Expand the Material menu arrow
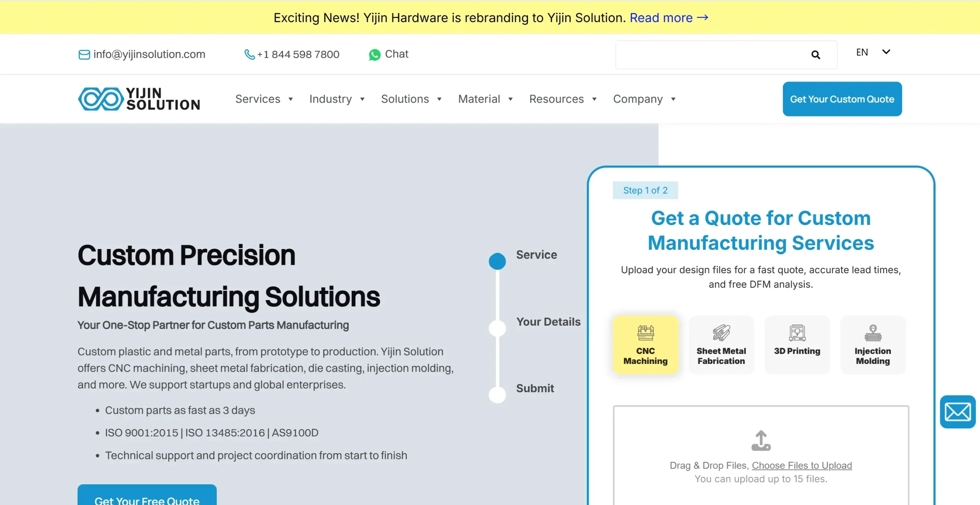 [x=510, y=99]
